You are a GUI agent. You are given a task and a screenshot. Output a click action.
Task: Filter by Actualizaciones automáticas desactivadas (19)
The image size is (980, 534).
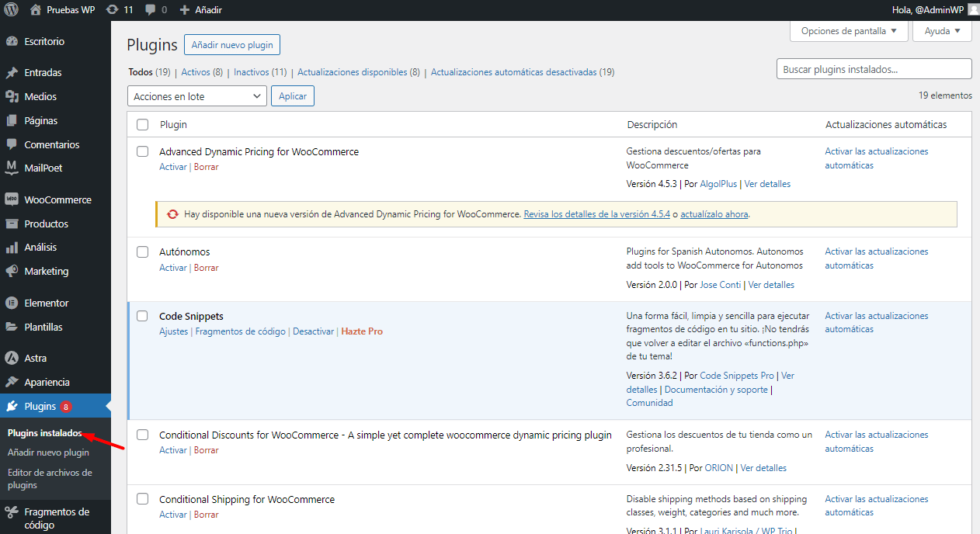coord(523,72)
